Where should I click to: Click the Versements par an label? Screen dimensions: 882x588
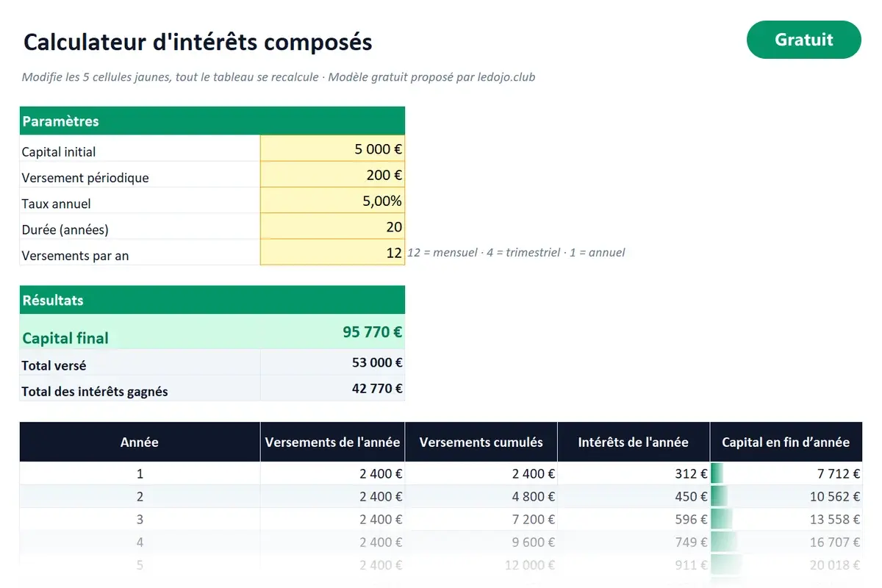[76, 256]
